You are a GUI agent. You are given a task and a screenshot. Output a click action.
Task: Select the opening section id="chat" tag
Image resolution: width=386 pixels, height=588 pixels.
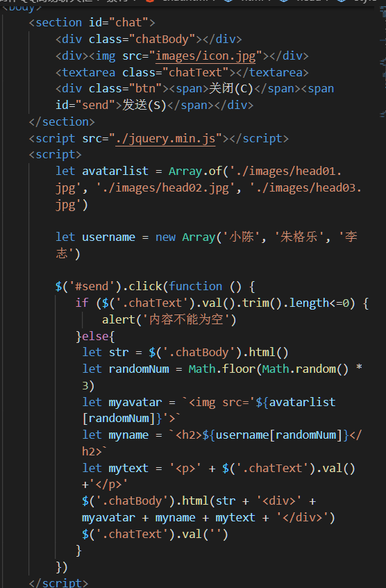point(92,22)
